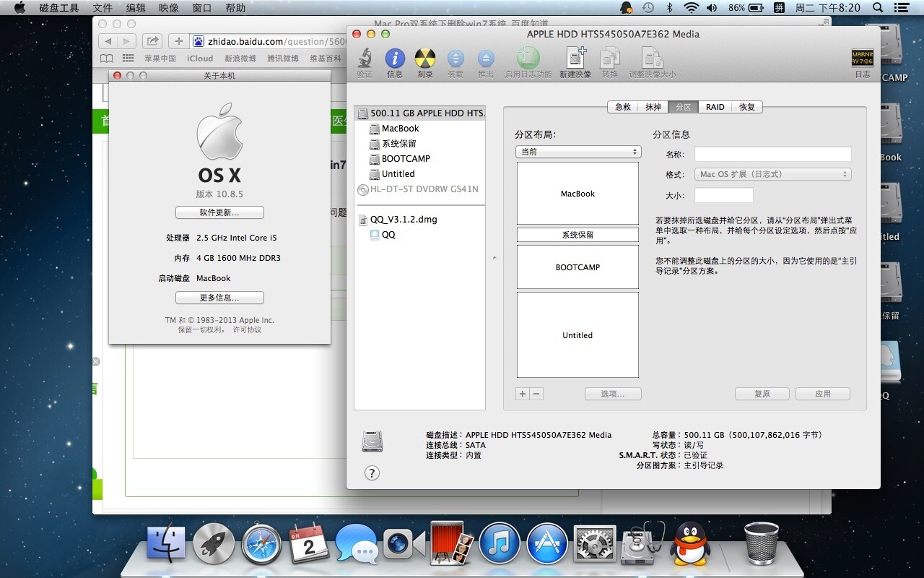Screen dimensions: 924x578
Task: Click the partition name (名称) field
Action: tap(773, 154)
